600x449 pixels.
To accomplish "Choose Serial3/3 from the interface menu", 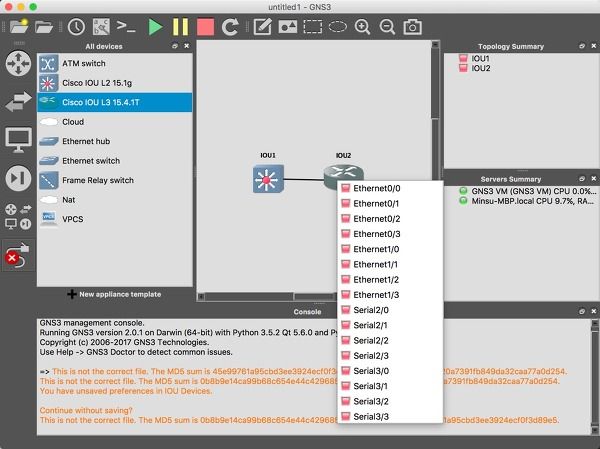I will point(390,416).
